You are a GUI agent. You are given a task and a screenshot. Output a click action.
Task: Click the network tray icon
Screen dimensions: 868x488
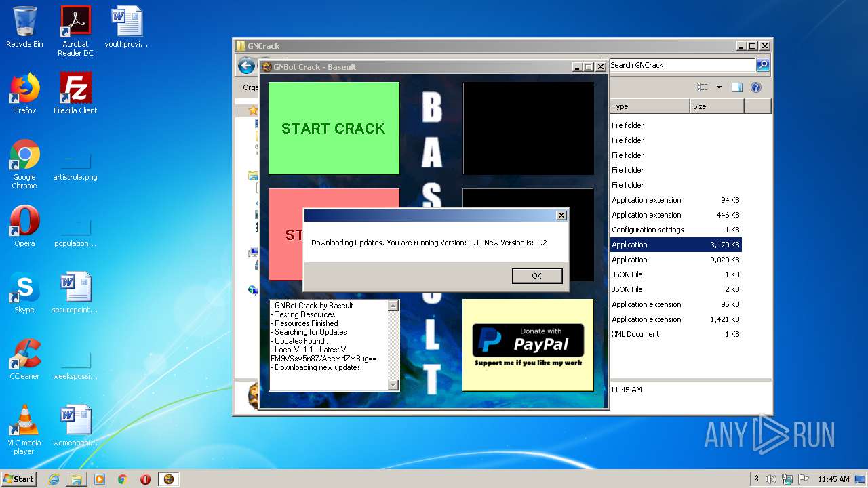pyautogui.click(x=787, y=479)
